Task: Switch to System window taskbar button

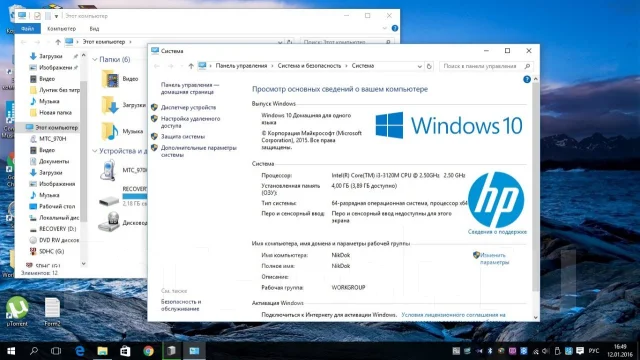Action: point(194,351)
